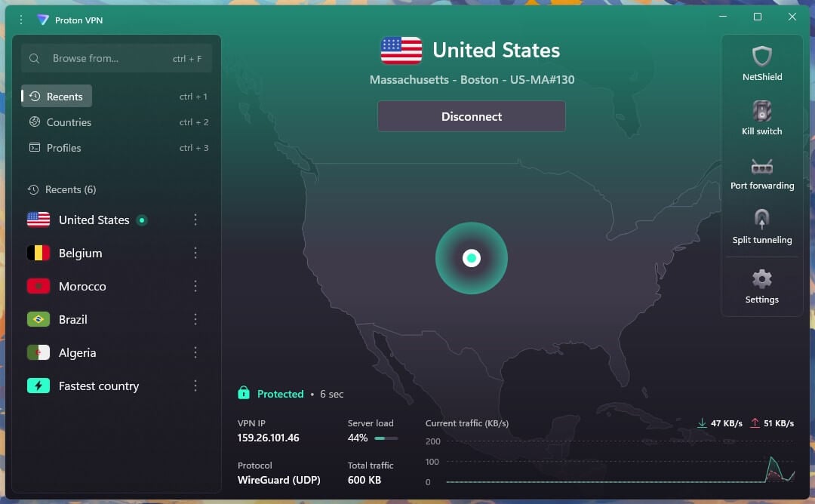Click the United States flag in the sidebar list

click(x=38, y=220)
